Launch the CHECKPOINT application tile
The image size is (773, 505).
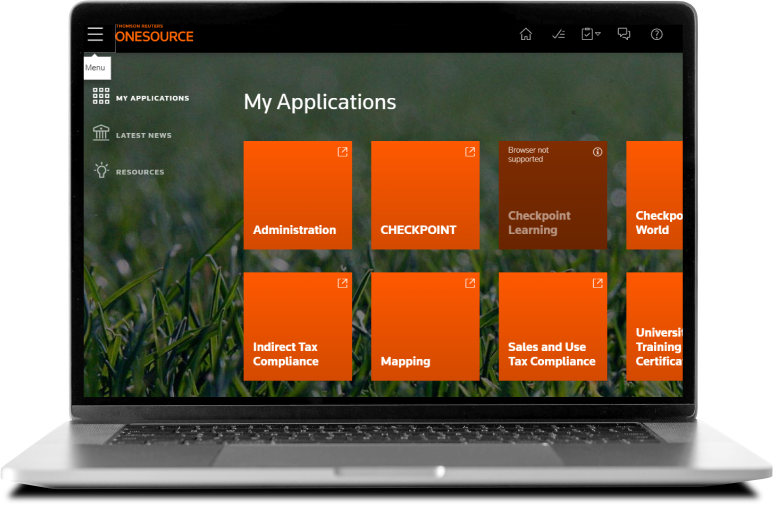pos(425,195)
